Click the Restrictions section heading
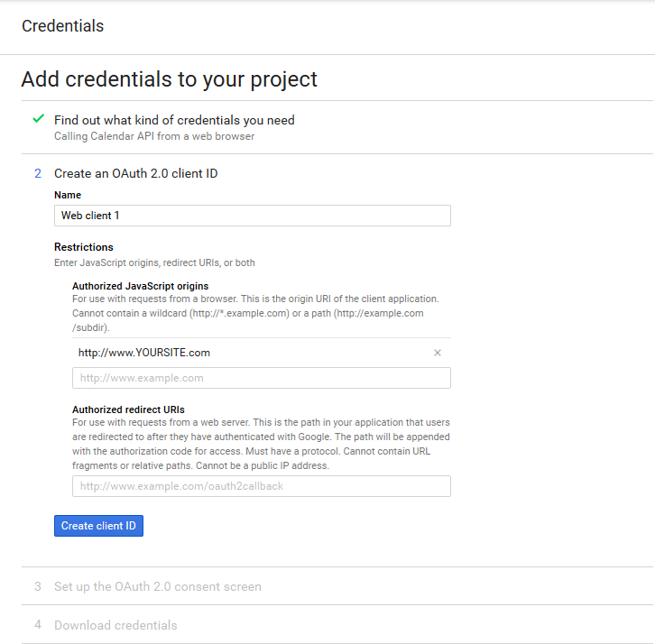The width and height of the screenshot is (655, 644). 84,247
